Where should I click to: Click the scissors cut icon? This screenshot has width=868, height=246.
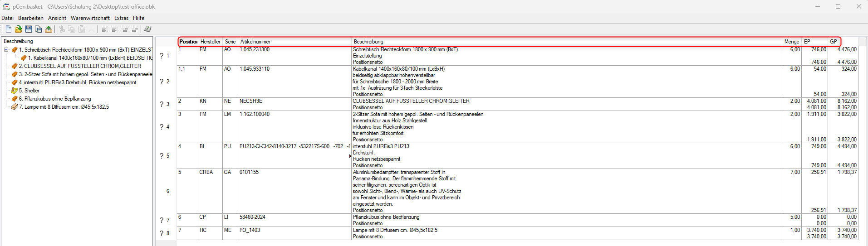point(62,29)
